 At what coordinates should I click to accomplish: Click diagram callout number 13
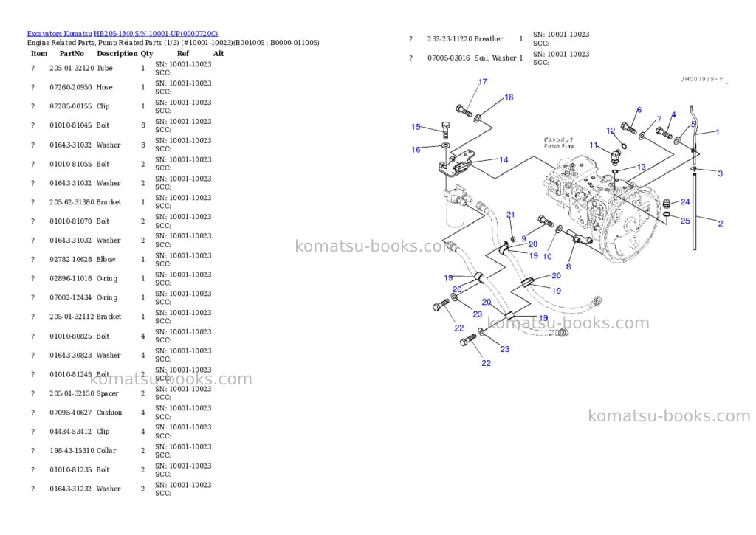coord(642,167)
